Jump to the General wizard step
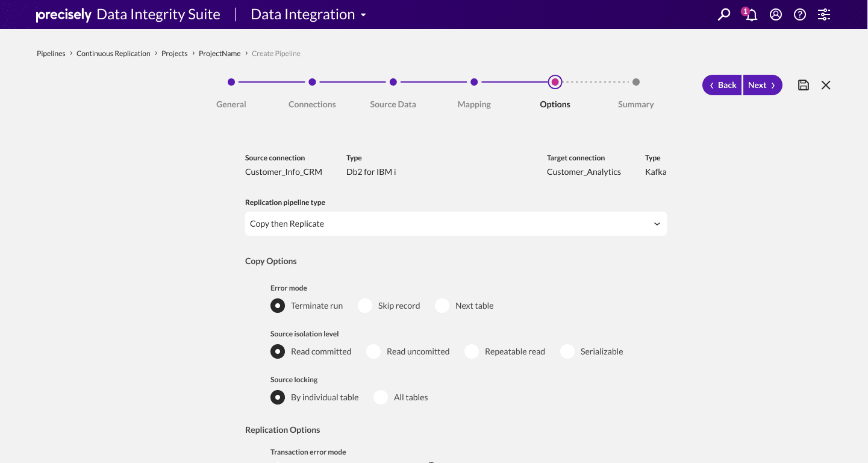 click(x=231, y=82)
